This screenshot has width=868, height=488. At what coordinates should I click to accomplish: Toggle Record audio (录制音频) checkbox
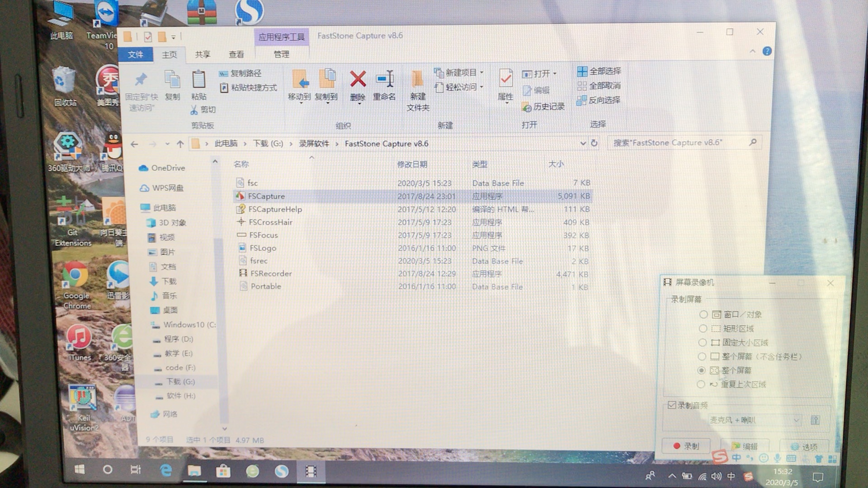coord(672,405)
